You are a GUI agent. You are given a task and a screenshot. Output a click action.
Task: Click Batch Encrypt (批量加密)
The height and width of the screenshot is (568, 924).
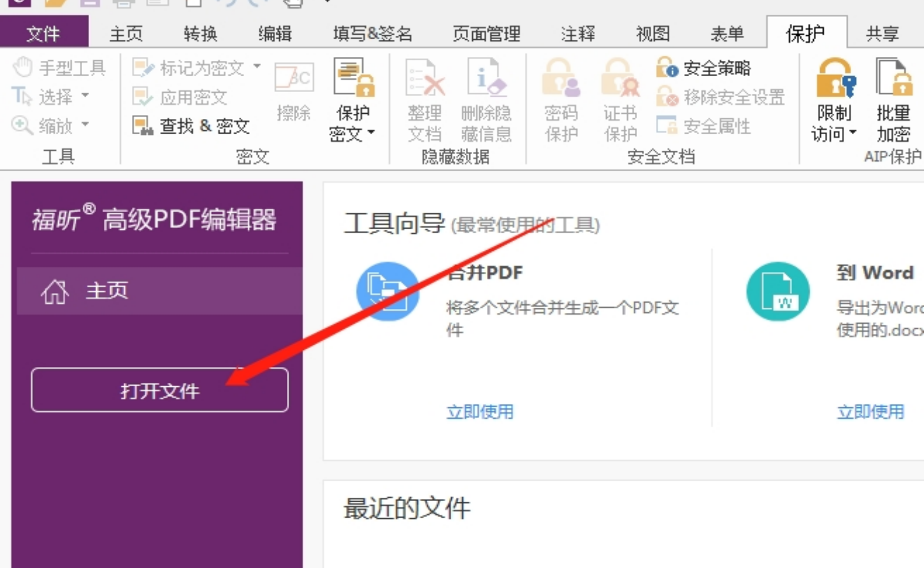pos(893,100)
